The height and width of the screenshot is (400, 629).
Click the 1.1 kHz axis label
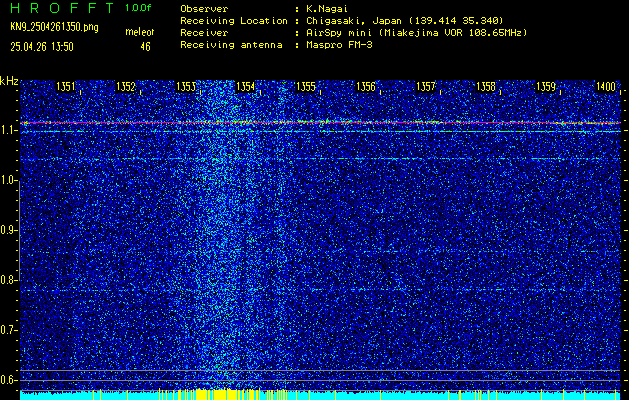click(8, 130)
